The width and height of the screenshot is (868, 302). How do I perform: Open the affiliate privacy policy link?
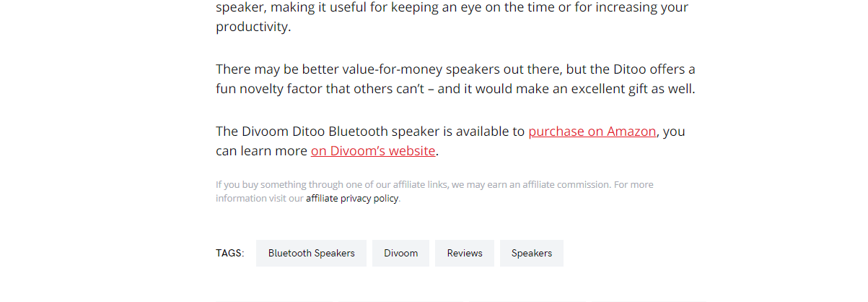tap(352, 199)
